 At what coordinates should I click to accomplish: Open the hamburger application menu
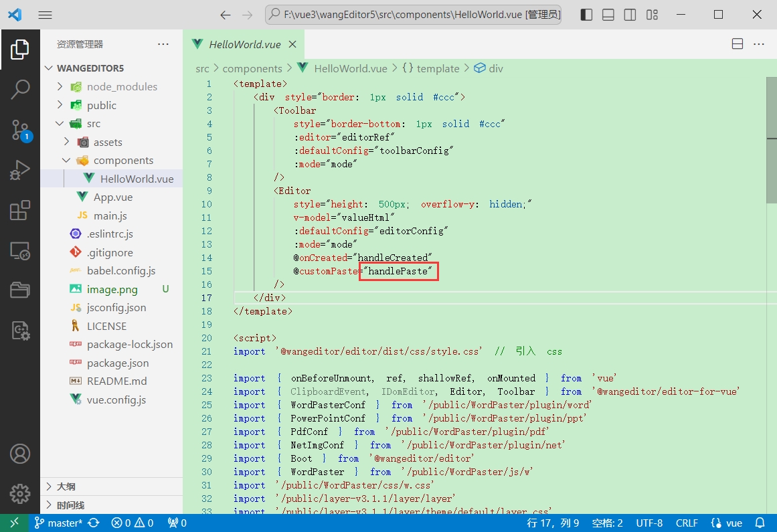click(x=46, y=15)
